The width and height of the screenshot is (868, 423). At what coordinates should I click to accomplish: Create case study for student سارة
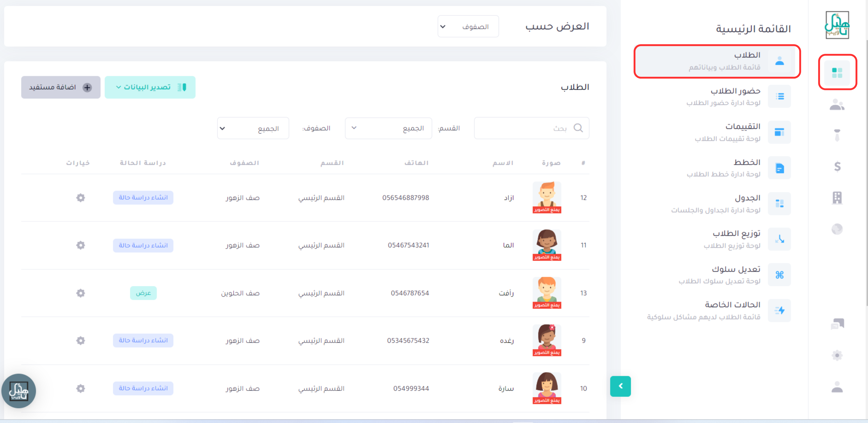(x=143, y=388)
